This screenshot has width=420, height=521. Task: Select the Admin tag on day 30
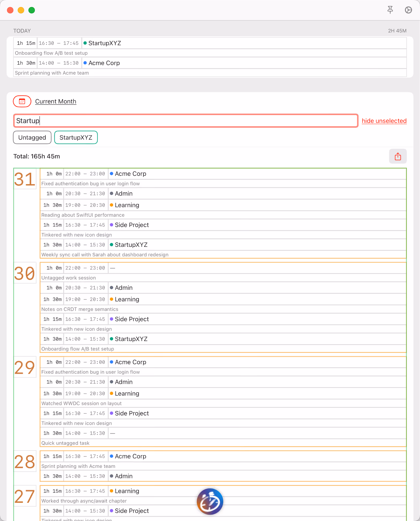pos(124,288)
